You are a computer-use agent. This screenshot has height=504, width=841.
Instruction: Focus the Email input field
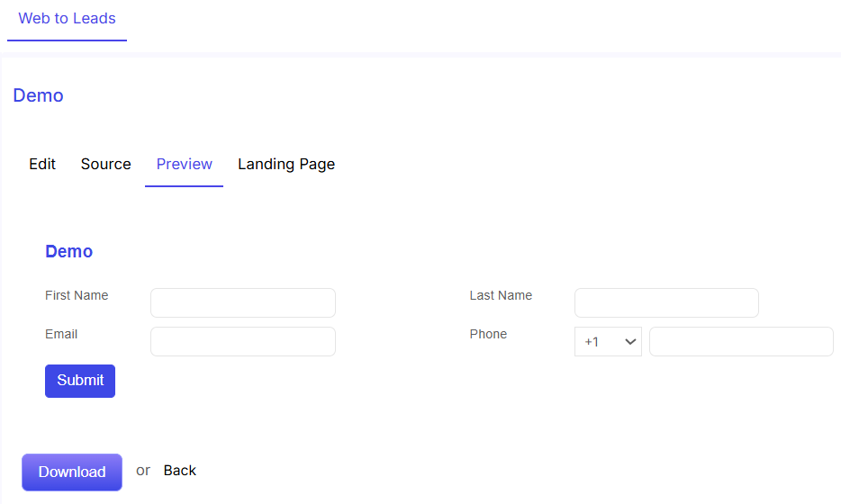243,341
